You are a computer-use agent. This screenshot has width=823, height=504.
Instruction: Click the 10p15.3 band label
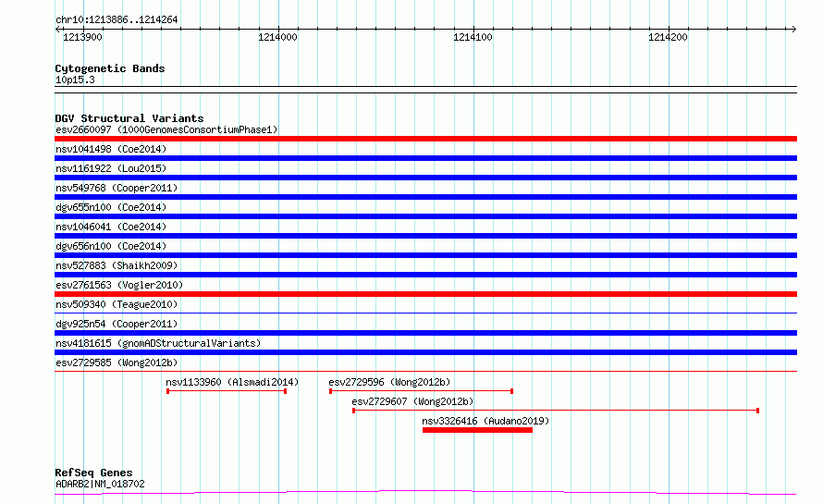click(x=75, y=80)
